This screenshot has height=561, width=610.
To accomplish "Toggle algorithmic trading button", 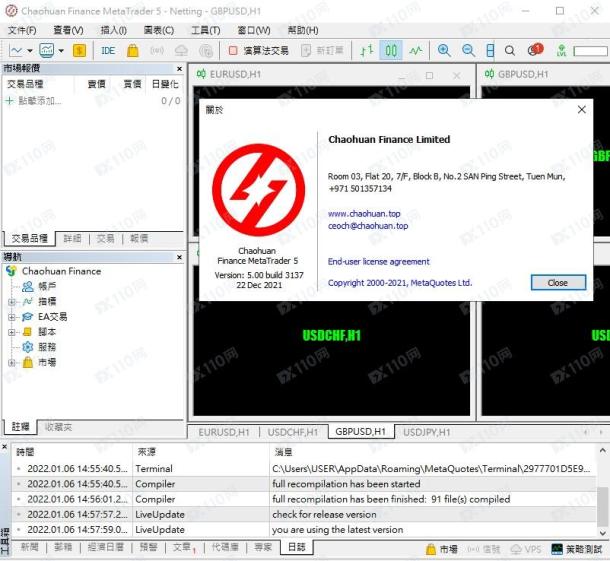I will 258,51.
